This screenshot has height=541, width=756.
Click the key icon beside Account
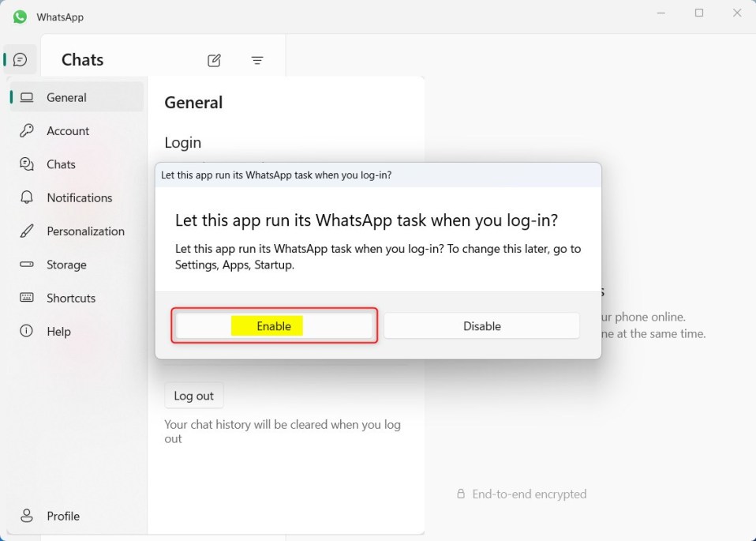(x=27, y=130)
